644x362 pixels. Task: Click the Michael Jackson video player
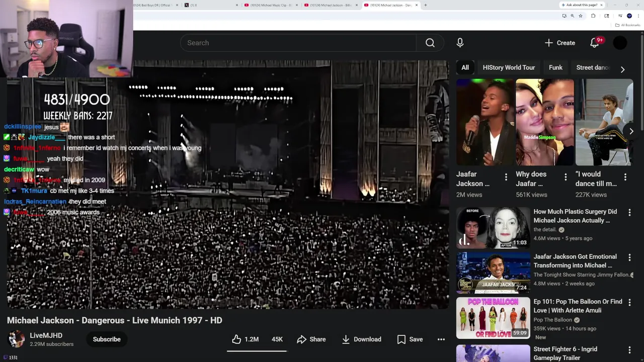click(x=228, y=185)
